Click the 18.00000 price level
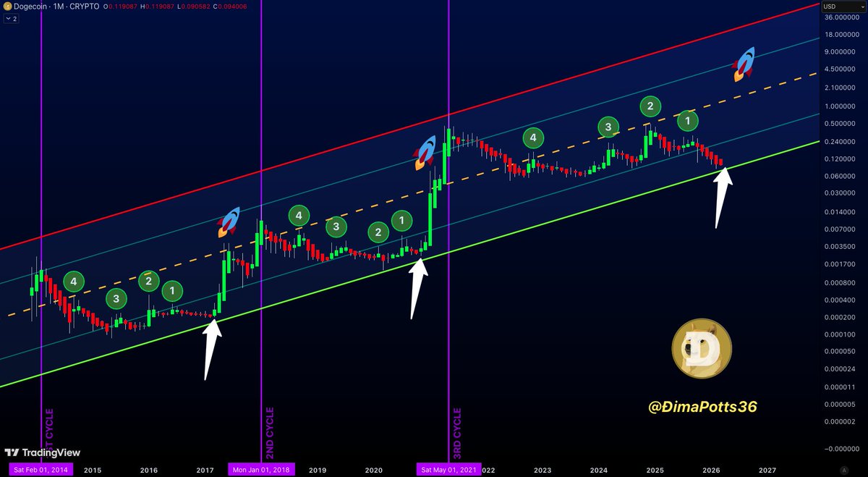The image size is (868, 477). [841, 34]
